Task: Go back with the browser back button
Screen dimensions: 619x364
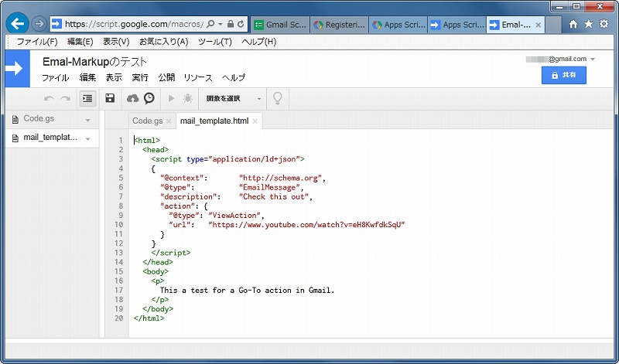Action: [x=17, y=24]
